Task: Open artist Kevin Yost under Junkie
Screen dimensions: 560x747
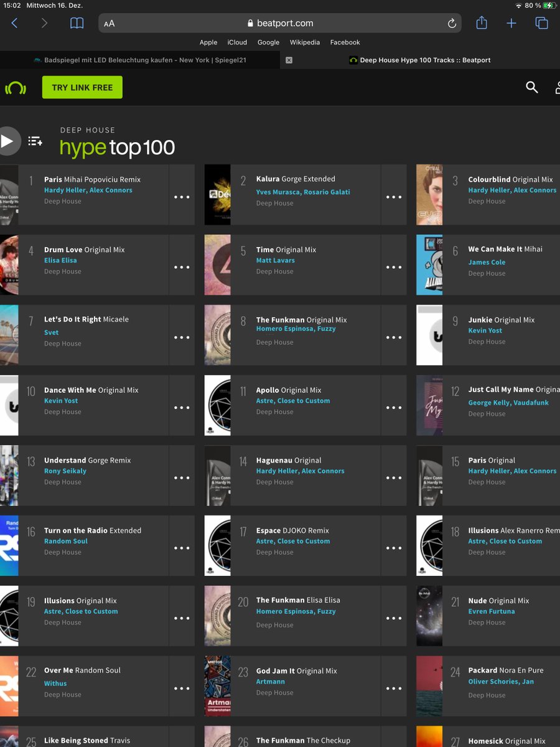Action: (485, 331)
